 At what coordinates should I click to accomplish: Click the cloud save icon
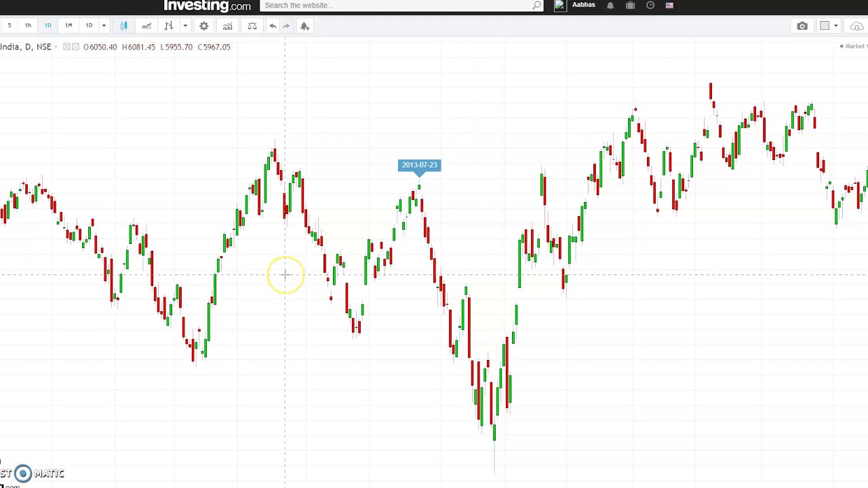[x=856, y=26]
